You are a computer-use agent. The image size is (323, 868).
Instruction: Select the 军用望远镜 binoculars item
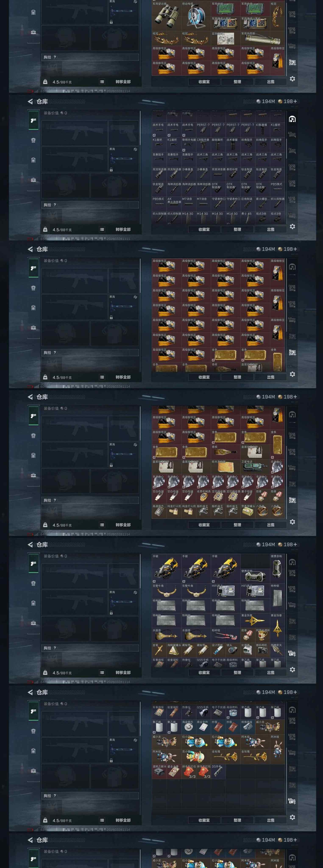[x=166, y=16]
